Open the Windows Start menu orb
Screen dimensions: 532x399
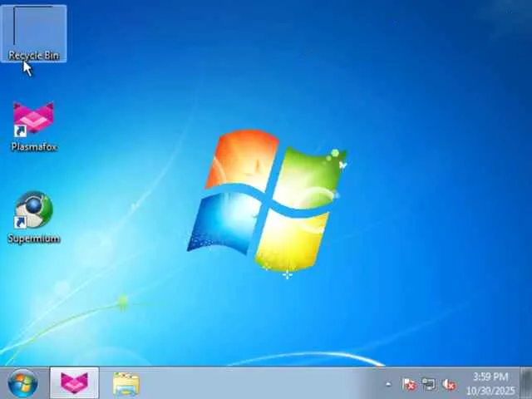pyautogui.click(x=23, y=384)
